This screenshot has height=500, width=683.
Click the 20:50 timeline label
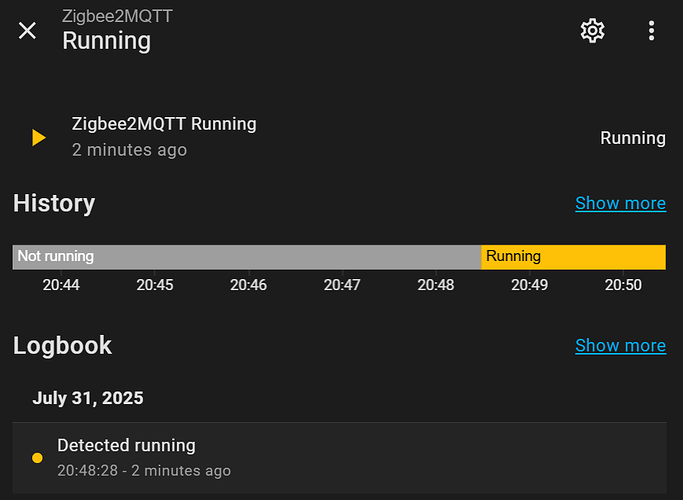tap(623, 285)
